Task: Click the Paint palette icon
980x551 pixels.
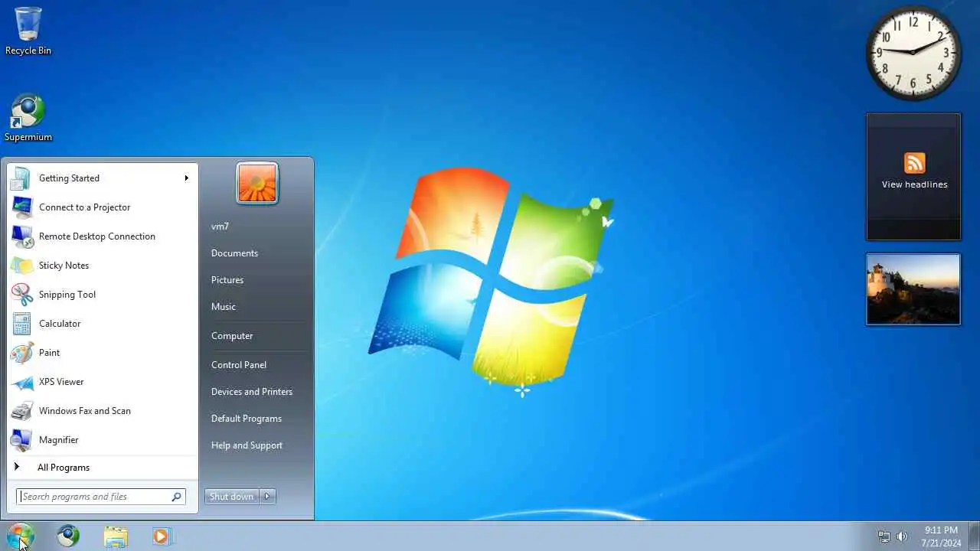Action: 21,353
